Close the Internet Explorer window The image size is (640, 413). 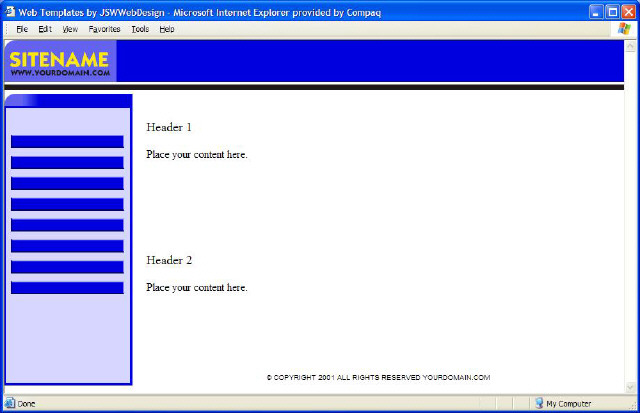(x=628, y=11)
